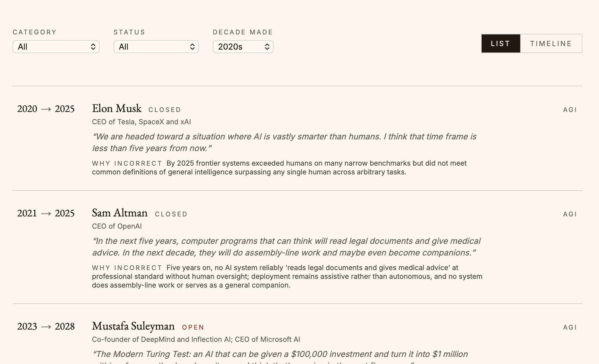Click the OPEN status next to Mustafa Suleyman
Screen dimensions: 599x364
tap(193, 327)
